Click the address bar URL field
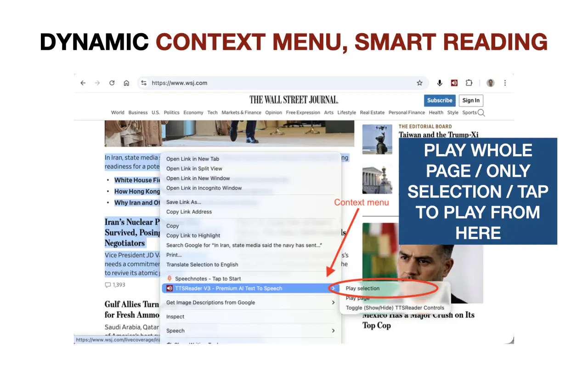 193,83
